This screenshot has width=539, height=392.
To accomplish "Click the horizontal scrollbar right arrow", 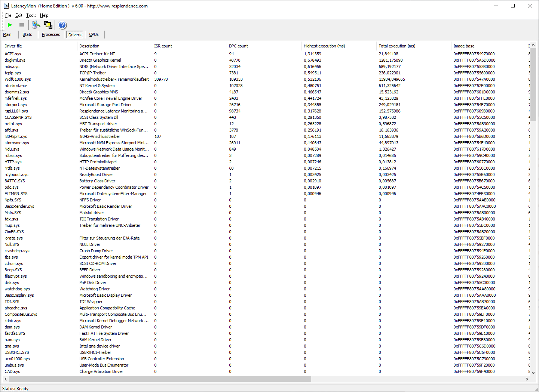I will tap(527, 379).
